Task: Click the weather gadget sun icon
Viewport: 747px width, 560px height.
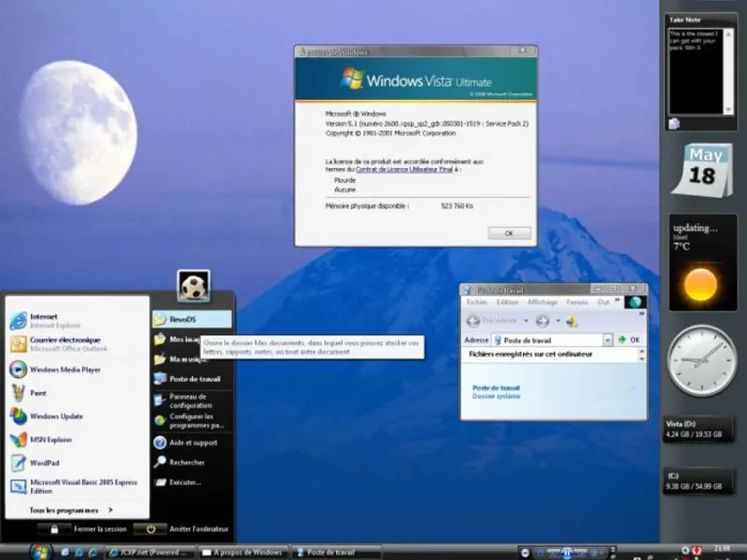Action: click(x=701, y=285)
